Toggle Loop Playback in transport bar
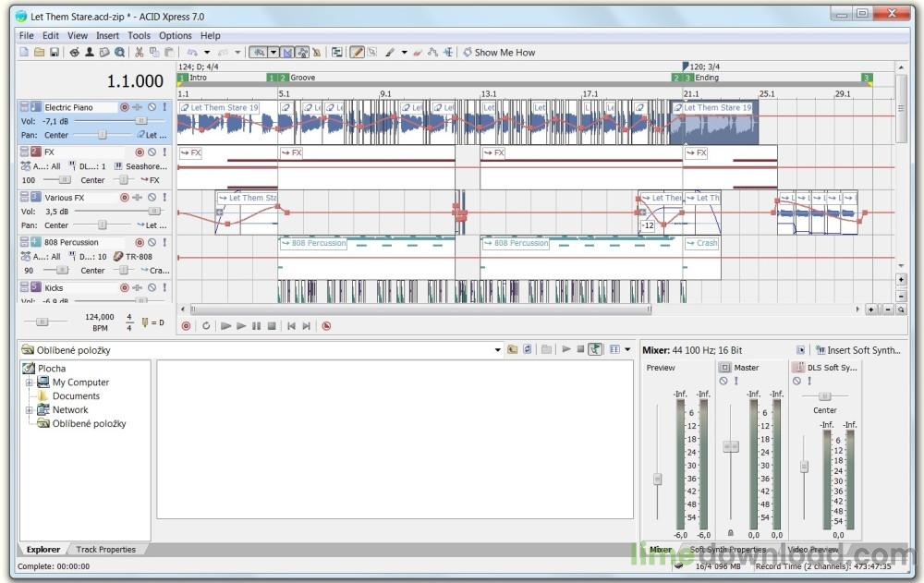This screenshot has height=583, width=924. pyautogui.click(x=206, y=326)
